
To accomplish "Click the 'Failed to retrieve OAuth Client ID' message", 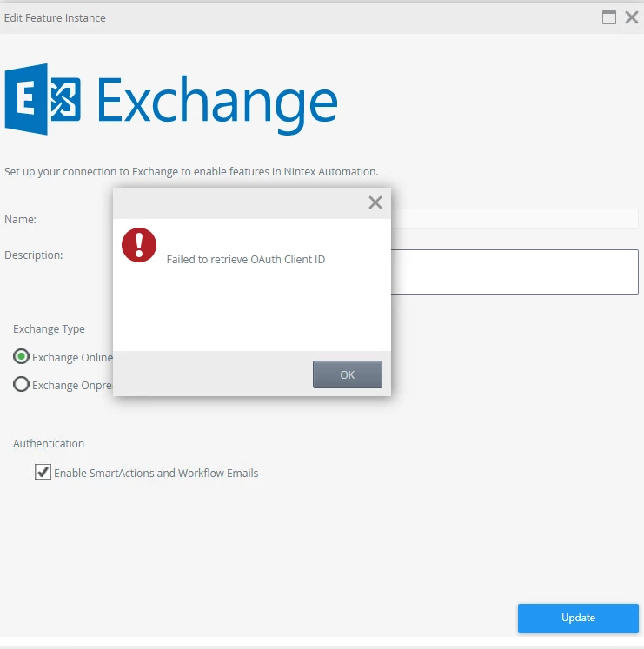I will point(246,260).
